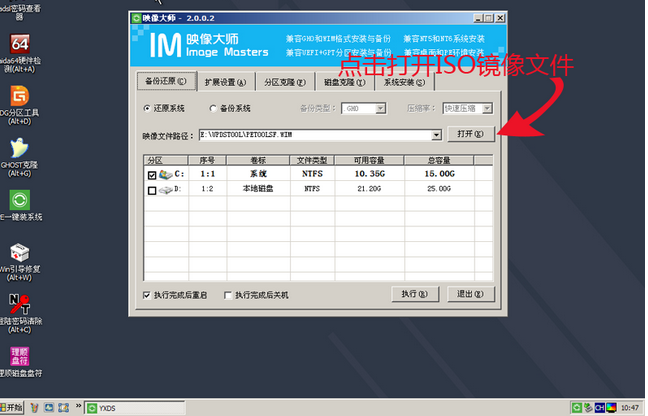Sort by the 文件类型 column header

point(312,160)
